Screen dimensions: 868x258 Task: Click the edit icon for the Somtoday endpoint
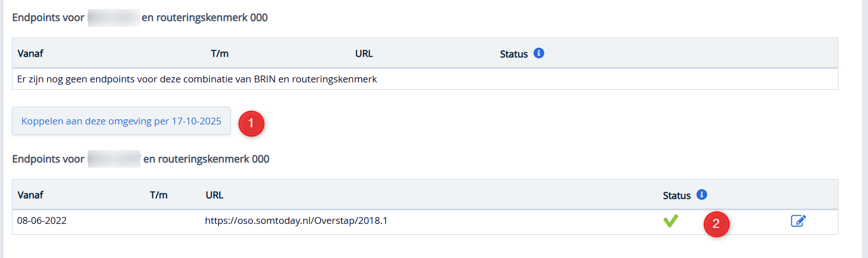[x=798, y=221]
